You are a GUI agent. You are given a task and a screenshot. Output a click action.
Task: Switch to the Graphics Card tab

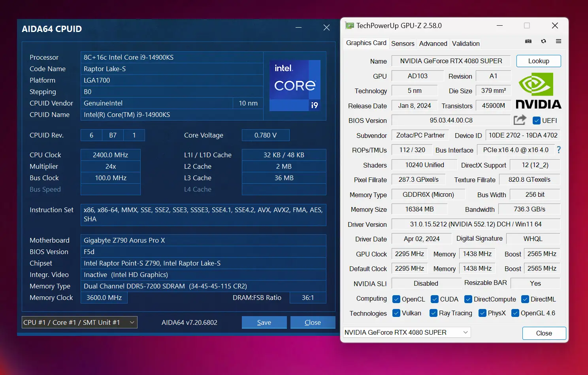[366, 43]
